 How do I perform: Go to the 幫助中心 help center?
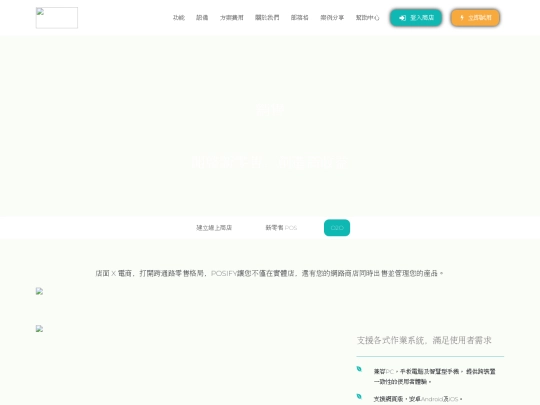pos(367,18)
